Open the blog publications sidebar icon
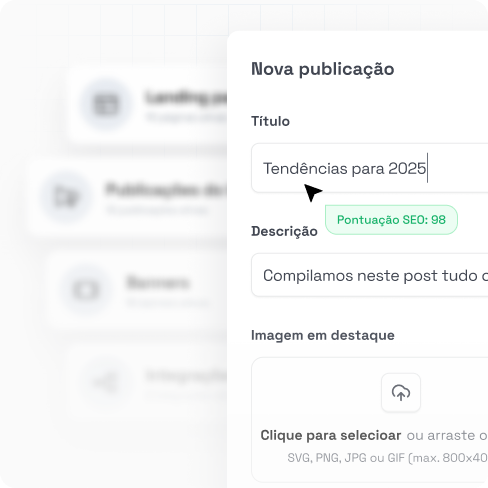This screenshot has height=488, width=488. pos(66,197)
